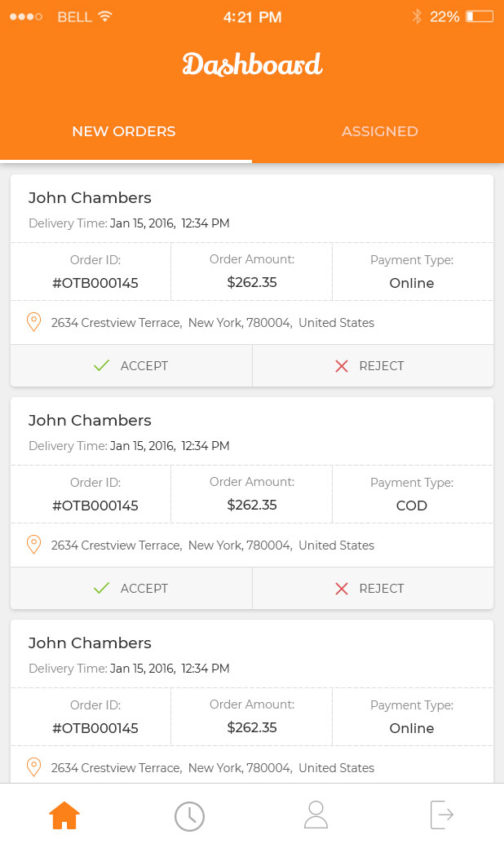Reject the first order (Online payment)
Image resolution: width=504 pixels, height=848 pixels.
pyautogui.click(x=370, y=366)
